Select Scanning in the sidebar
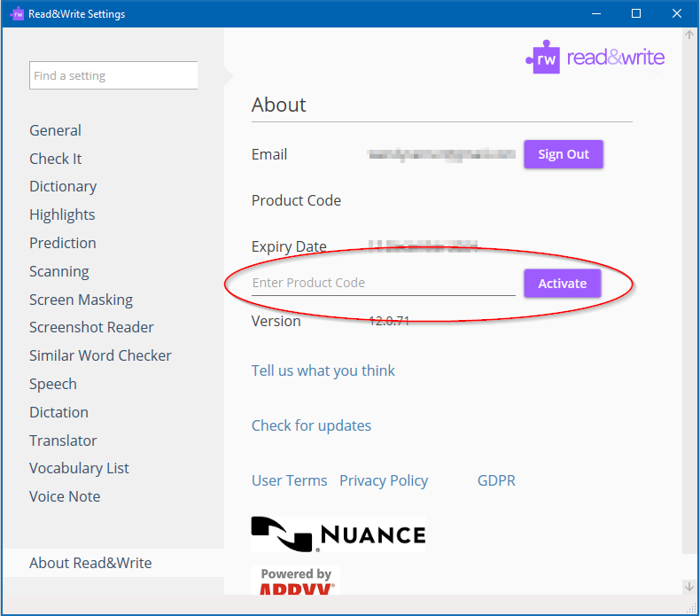 59,271
